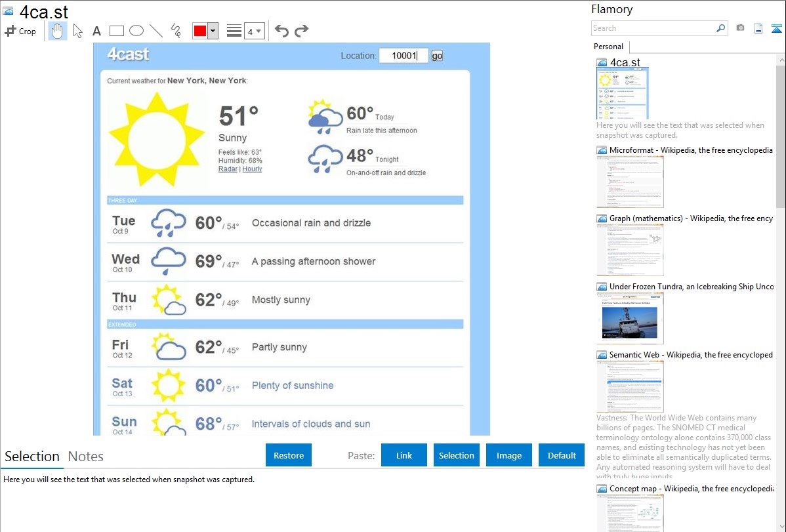Click the search magnifier icon
This screenshot has height=532, width=786.
click(x=721, y=28)
